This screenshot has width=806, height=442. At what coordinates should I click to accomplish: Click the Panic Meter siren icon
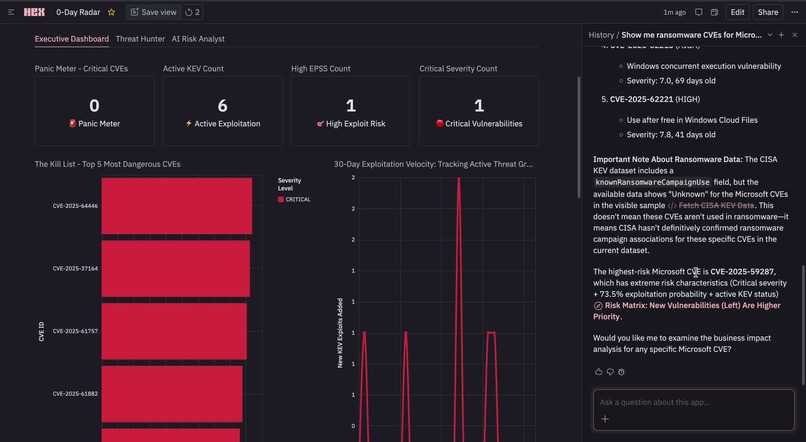click(72, 123)
